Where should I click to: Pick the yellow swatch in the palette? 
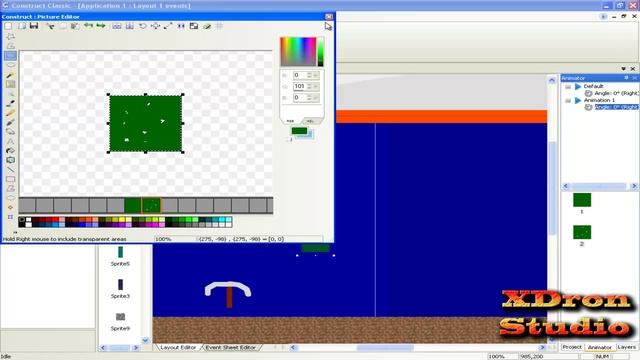click(122, 220)
